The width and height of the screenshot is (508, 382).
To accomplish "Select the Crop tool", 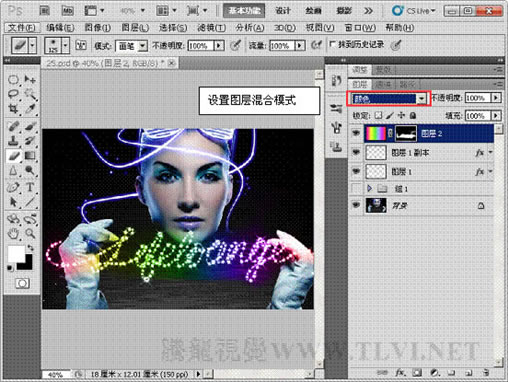I will (x=14, y=108).
